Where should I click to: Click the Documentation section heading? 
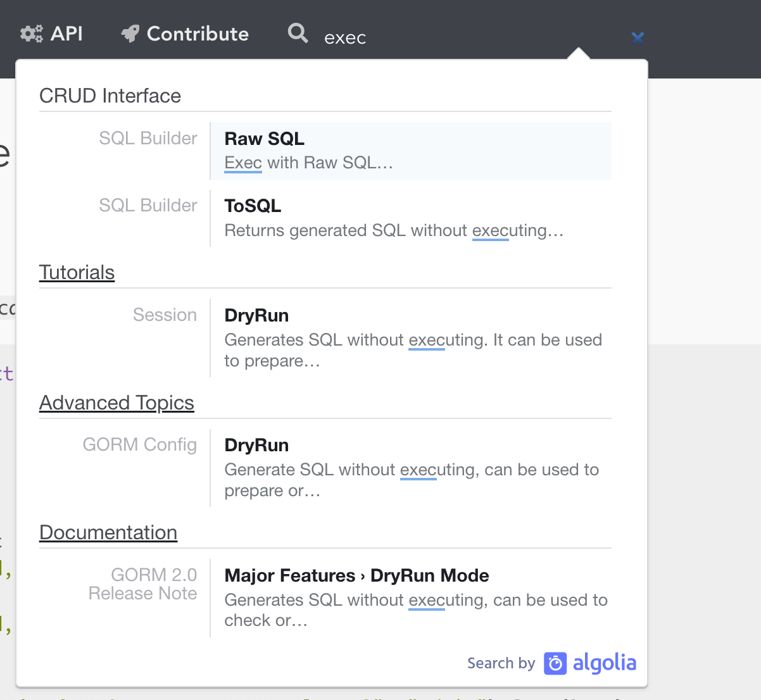(x=108, y=533)
